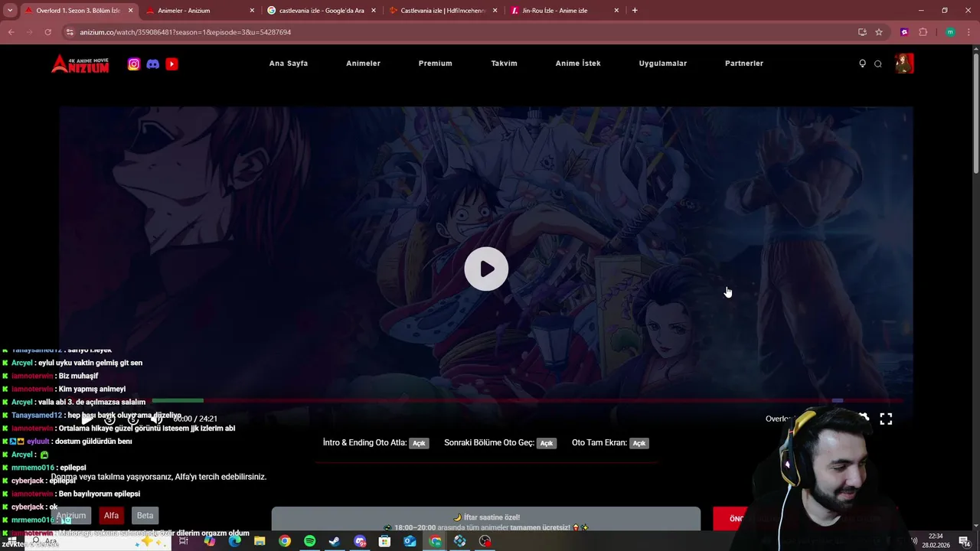Close the Jin-Rou İzle tab
The image size is (980, 551).
pos(616,11)
